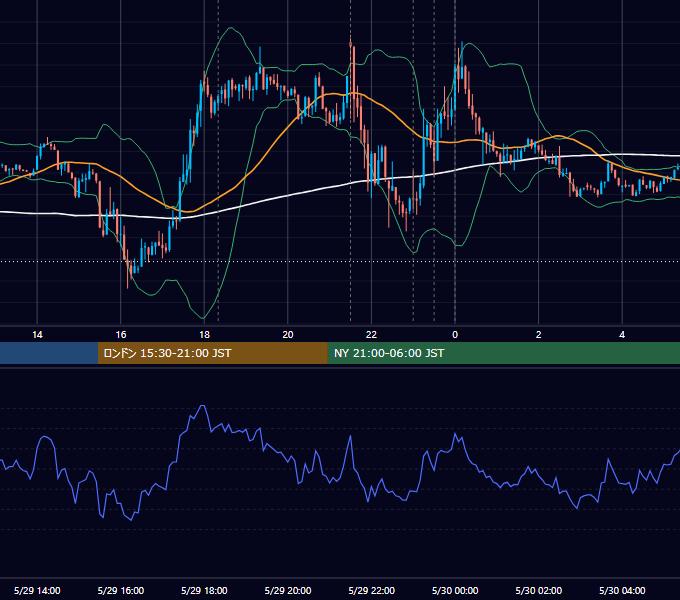Click the 5/30 02:00 date label

point(539,590)
